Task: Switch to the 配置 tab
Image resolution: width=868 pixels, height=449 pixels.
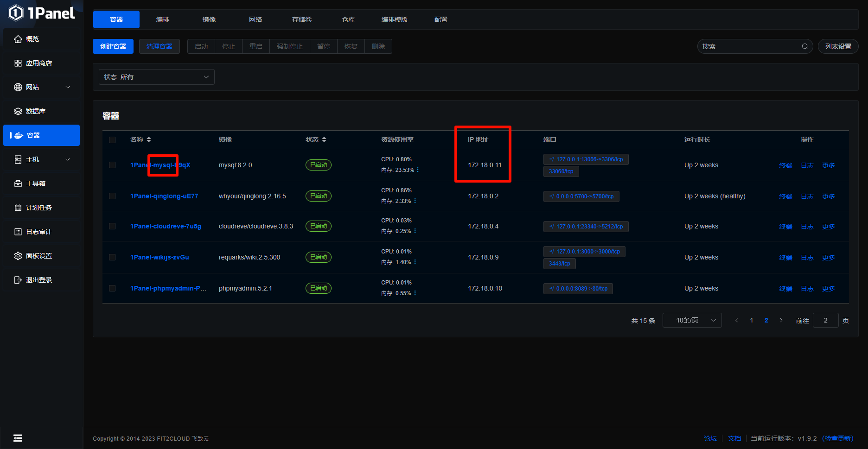Action: click(x=441, y=19)
